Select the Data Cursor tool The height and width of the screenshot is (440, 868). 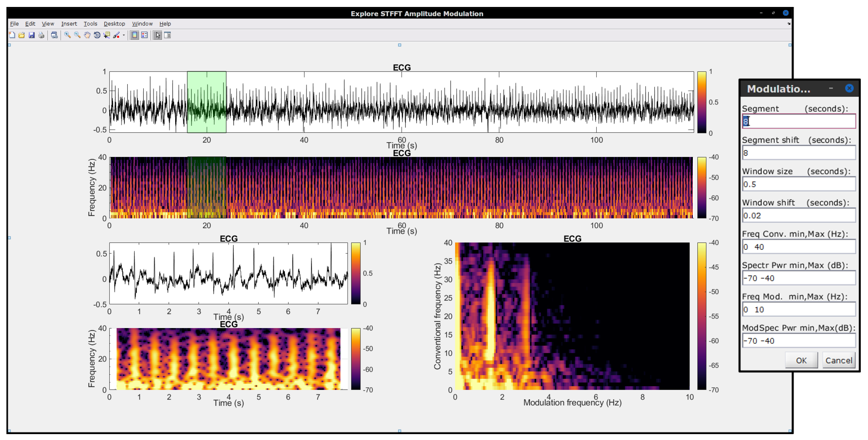click(x=107, y=35)
